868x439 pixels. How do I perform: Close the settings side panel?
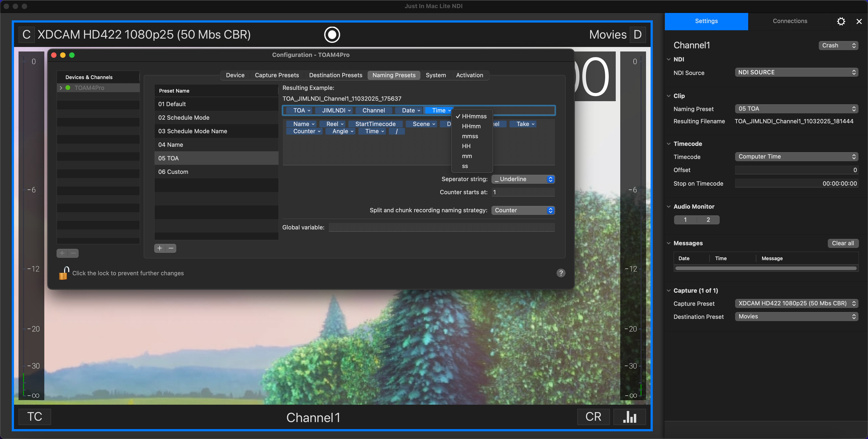[859, 21]
